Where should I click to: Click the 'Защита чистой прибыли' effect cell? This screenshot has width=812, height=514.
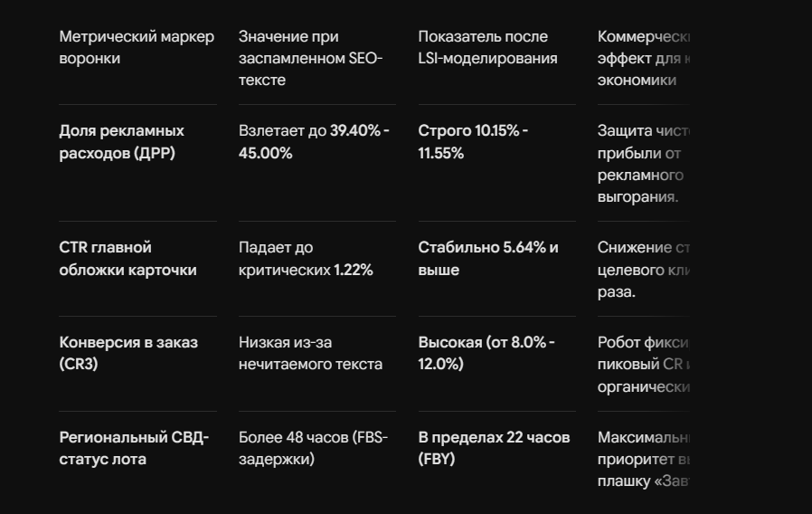pos(643,164)
